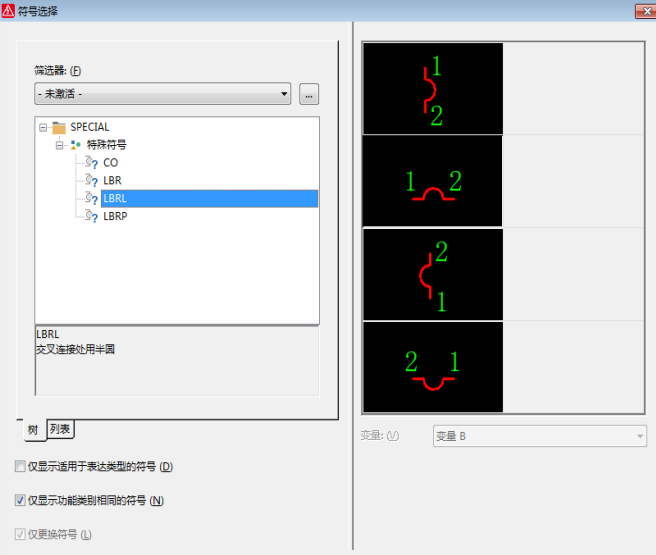Click the filter browse ellipsis button
The width and height of the screenshot is (656, 555).
click(309, 94)
